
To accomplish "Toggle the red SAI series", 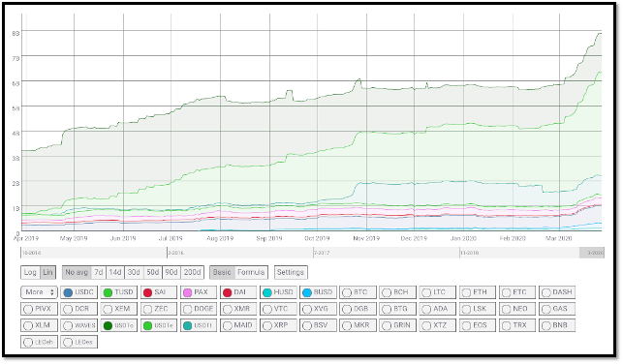I will (158, 292).
